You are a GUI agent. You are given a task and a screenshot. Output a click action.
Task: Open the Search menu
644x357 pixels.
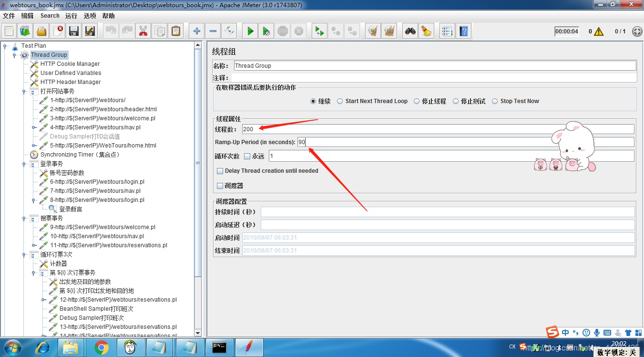(50, 16)
